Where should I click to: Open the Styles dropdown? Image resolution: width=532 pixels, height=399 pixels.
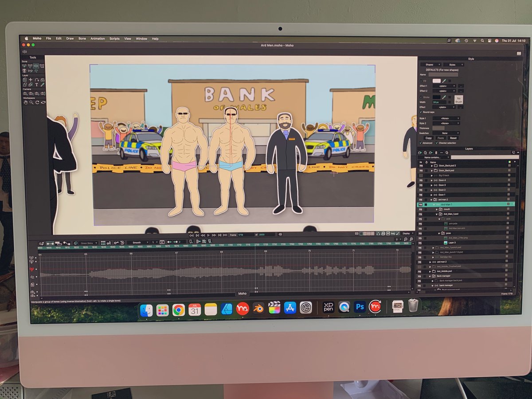pos(454,65)
